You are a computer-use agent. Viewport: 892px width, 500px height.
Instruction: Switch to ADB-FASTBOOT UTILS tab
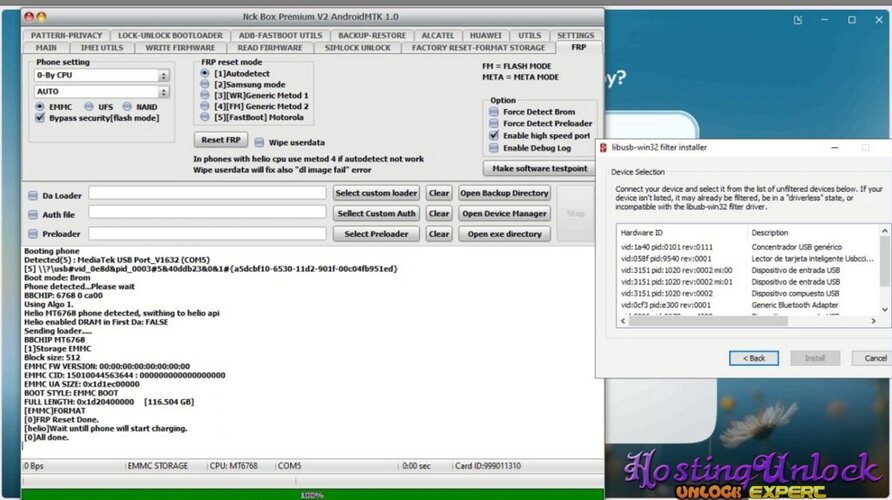280,35
